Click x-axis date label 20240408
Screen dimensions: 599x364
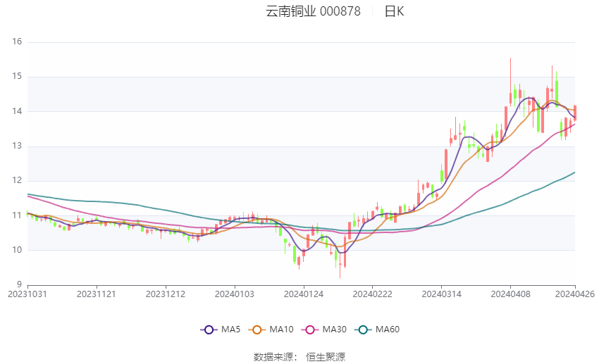point(511,294)
